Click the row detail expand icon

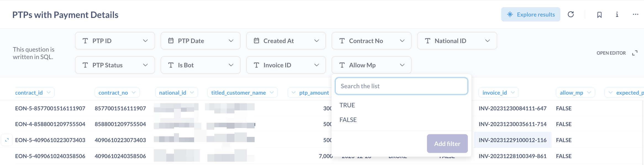coord(7,140)
